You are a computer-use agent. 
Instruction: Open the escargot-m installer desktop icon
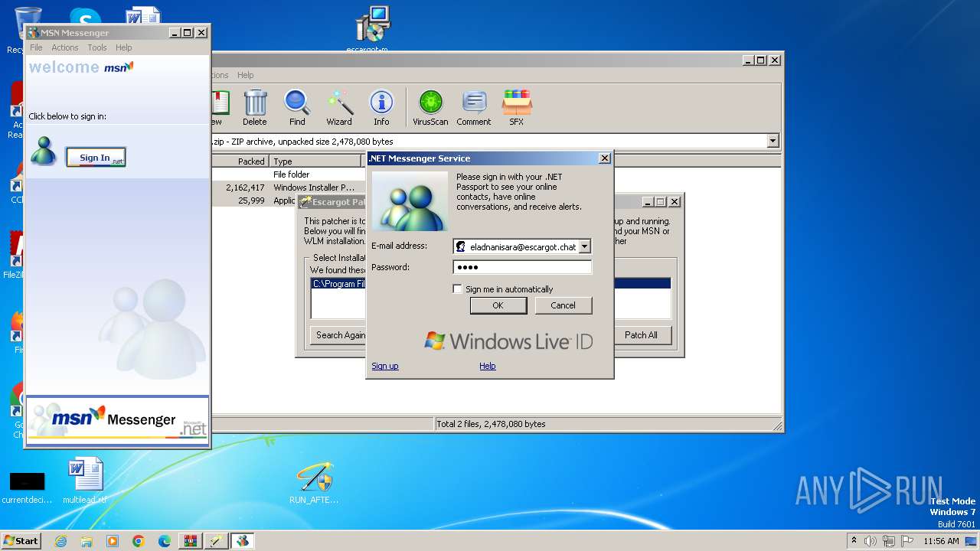click(372, 29)
